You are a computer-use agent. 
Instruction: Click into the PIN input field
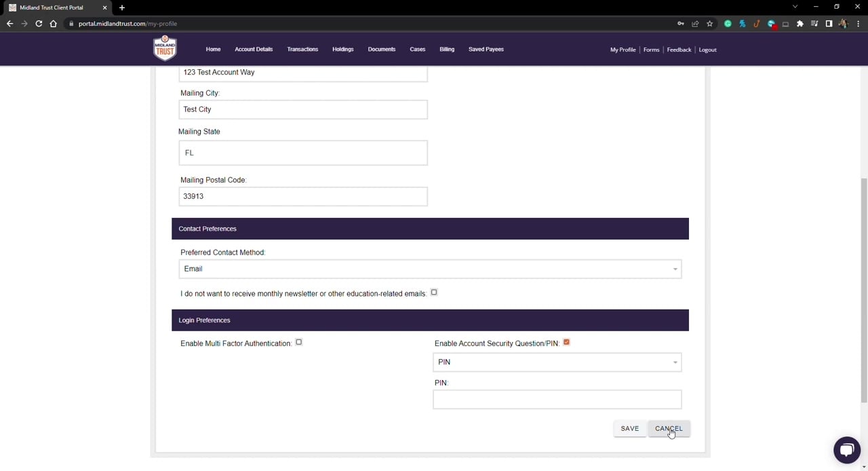(557, 400)
